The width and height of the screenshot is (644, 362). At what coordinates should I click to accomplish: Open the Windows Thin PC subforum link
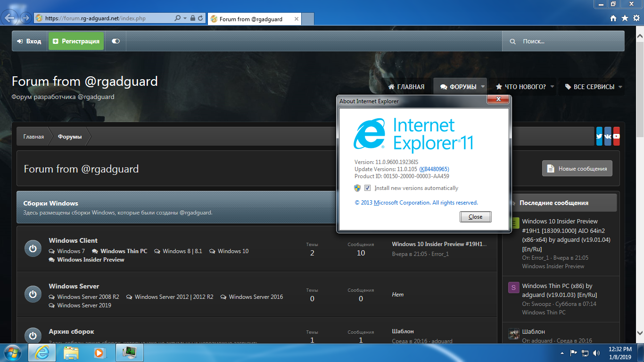point(124,251)
